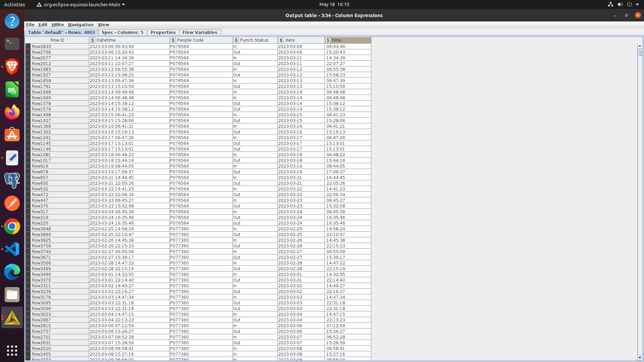This screenshot has height=362, width=644.
Task: Click the Activities button
Action: click(x=14, y=4)
